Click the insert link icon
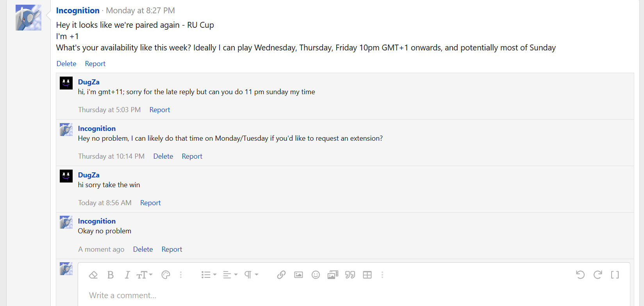 [281, 275]
